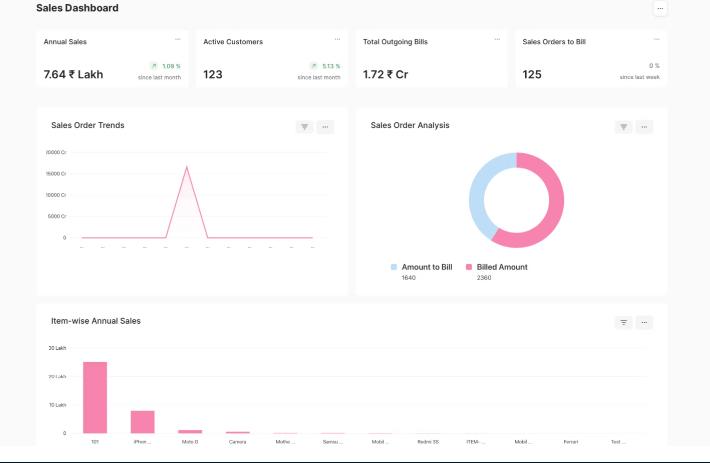Click the 'since last week' text
The image size is (710, 463).
(640, 77)
